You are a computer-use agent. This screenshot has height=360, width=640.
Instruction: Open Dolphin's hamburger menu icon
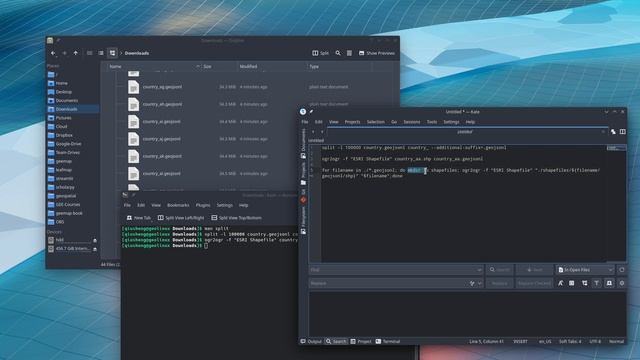(x=349, y=53)
